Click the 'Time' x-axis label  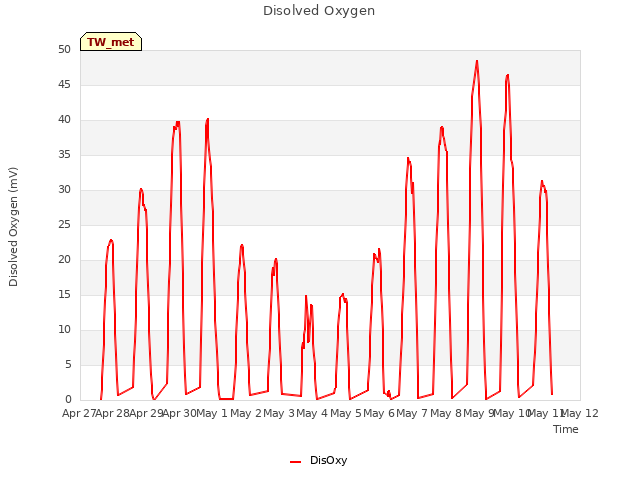[566, 429]
